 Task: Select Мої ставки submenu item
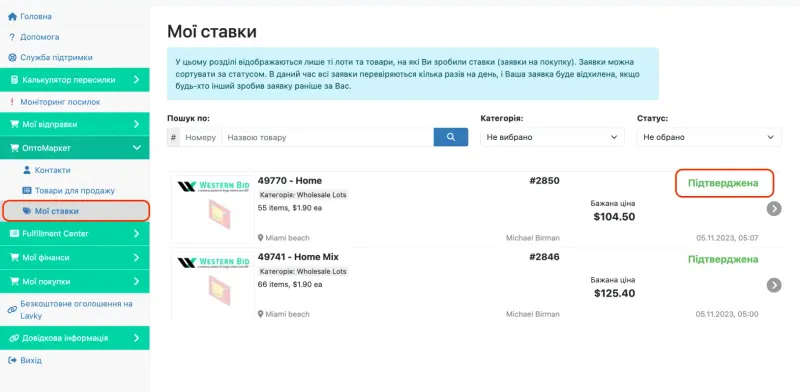pyautogui.click(x=57, y=211)
